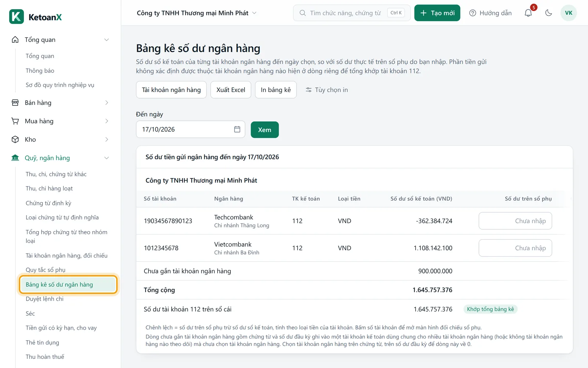Open Tiền gửi có kỳ hạn, cho vay
The width and height of the screenshot is (588, 368).
pos(61,328)
